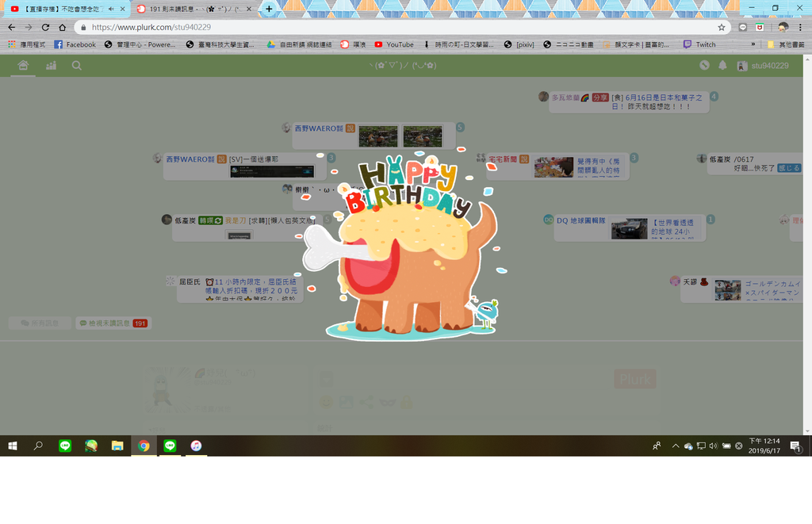
Task: Click response count 4 on 多瓦悠蘭 plurk
Action: point(714,96)
